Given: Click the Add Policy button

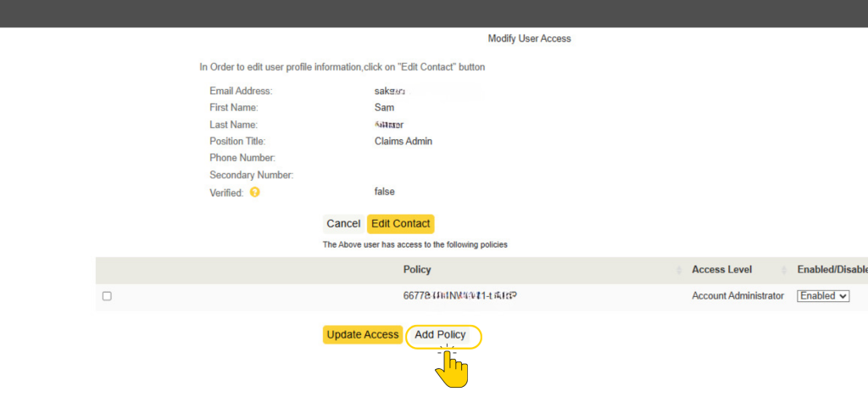Looking at the screenshot, I should click(440, 335).
